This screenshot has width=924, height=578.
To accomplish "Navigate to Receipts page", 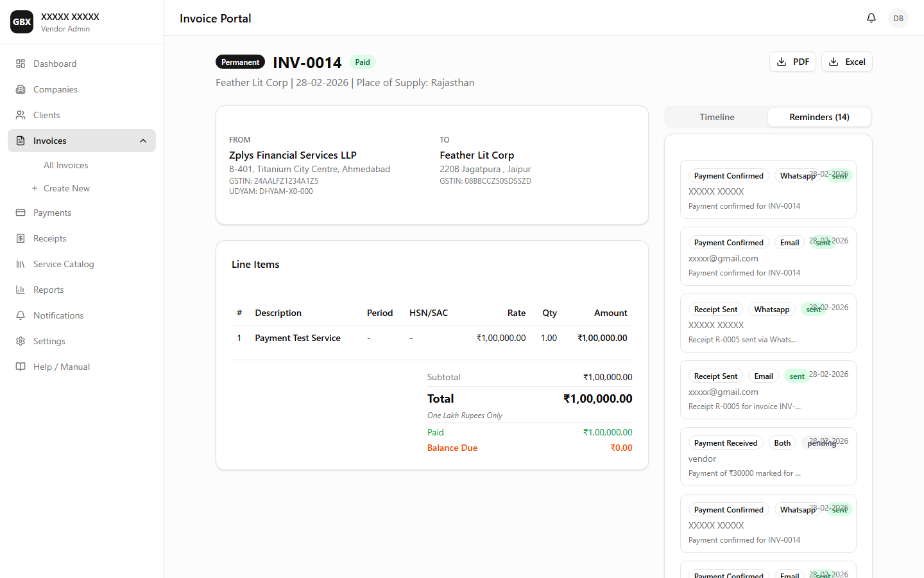I will point(49,238).
